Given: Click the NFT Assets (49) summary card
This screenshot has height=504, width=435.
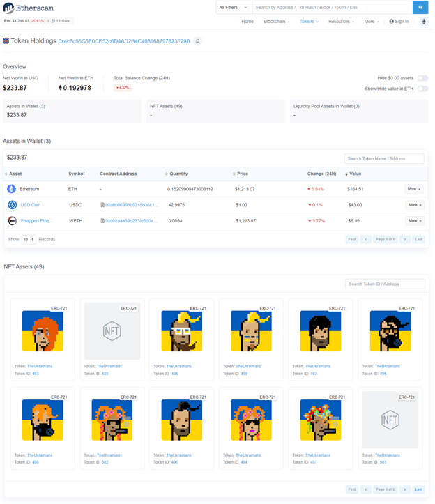Looking at the screenshot, I should (x=217, y=112).
